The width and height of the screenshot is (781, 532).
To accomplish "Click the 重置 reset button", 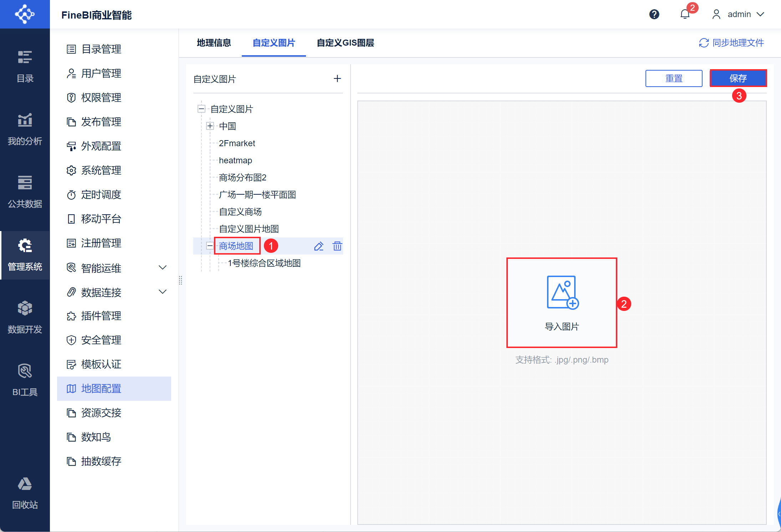I will (674, 78).
